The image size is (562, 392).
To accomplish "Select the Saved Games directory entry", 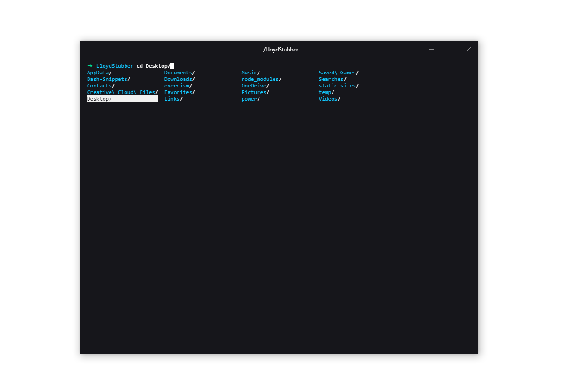I will 336,73.
